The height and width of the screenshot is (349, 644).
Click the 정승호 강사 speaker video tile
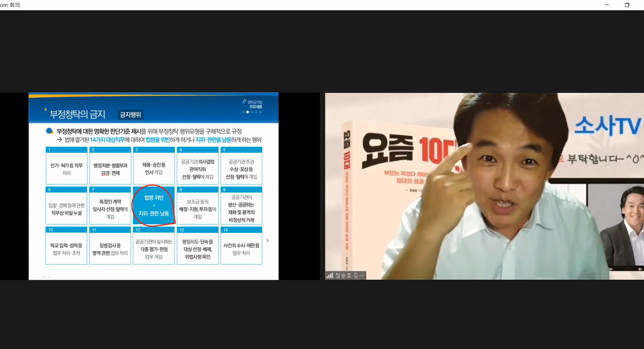click(x=484, y=186)
